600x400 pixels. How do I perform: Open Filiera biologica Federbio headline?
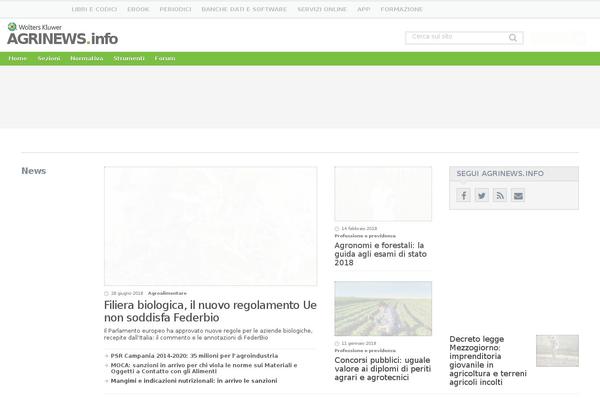(210, 311)
